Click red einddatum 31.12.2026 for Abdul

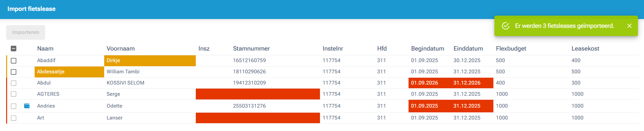click(x=472, y=83)
